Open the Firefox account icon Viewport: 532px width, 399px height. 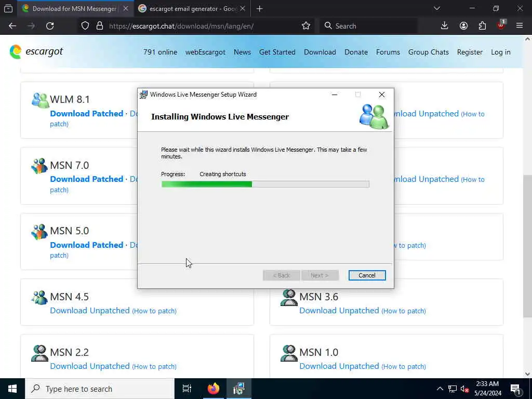click(x=463, y=26)
